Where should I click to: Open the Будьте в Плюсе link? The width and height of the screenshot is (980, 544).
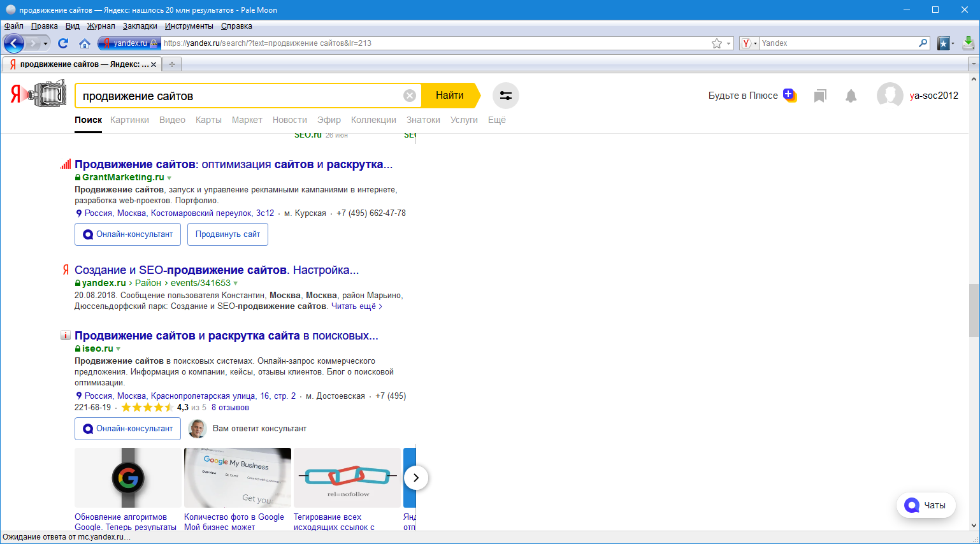743,96
